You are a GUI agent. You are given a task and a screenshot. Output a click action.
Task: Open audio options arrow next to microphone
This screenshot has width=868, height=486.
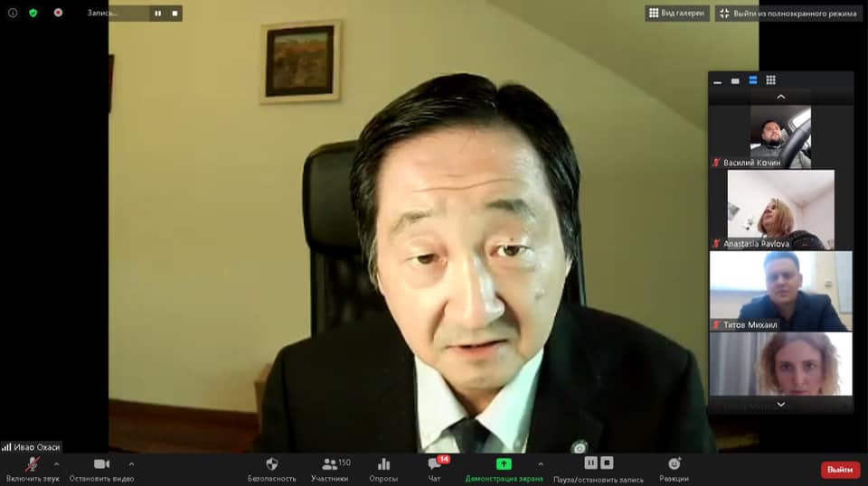pos(56,464)
